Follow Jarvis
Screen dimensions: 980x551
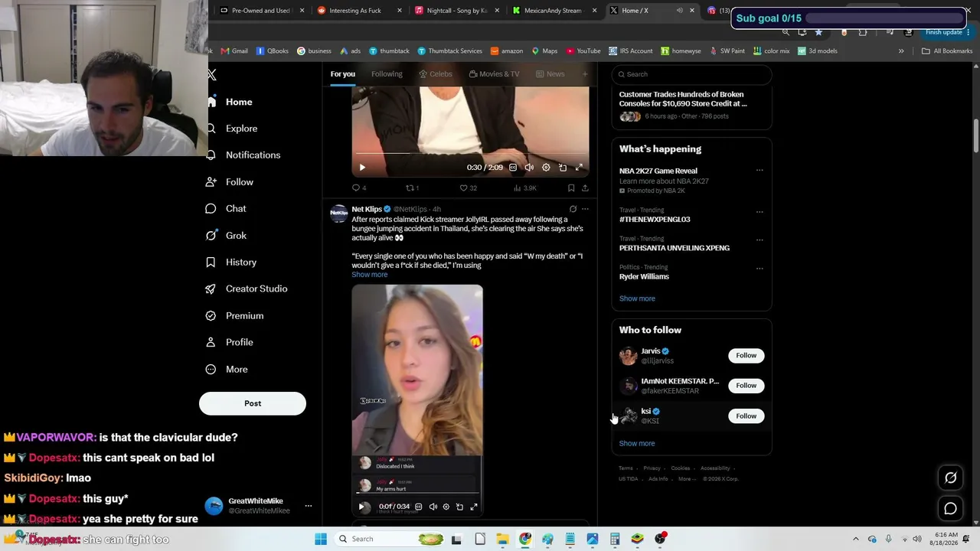click(746, 355)
